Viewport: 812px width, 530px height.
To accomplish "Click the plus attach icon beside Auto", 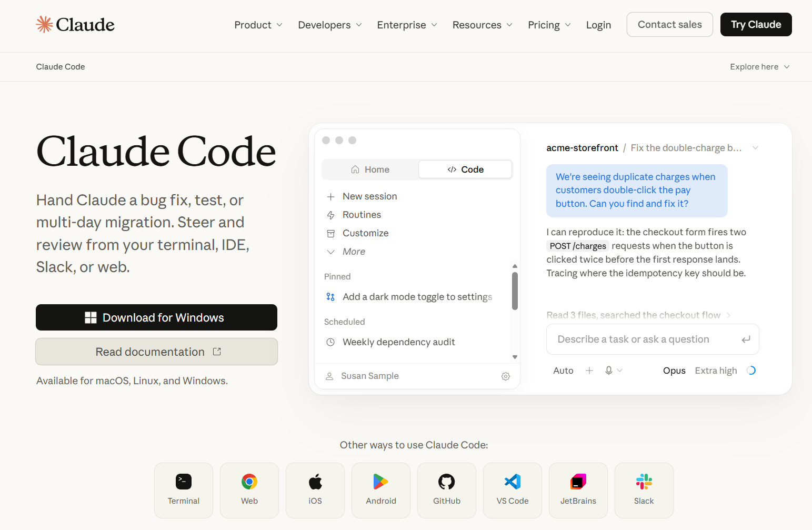I will click(589, 371).
